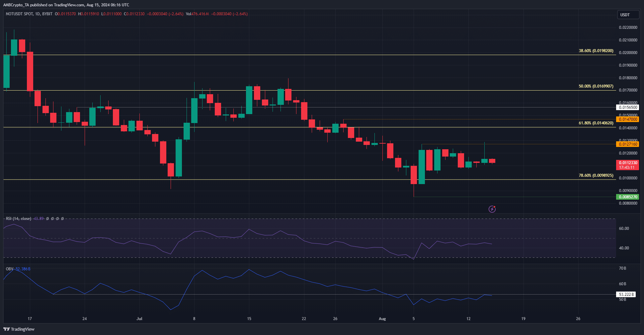Screen dimensions: 644x335
Task: Click the purple lightning event icon
Action: (492, 209)
